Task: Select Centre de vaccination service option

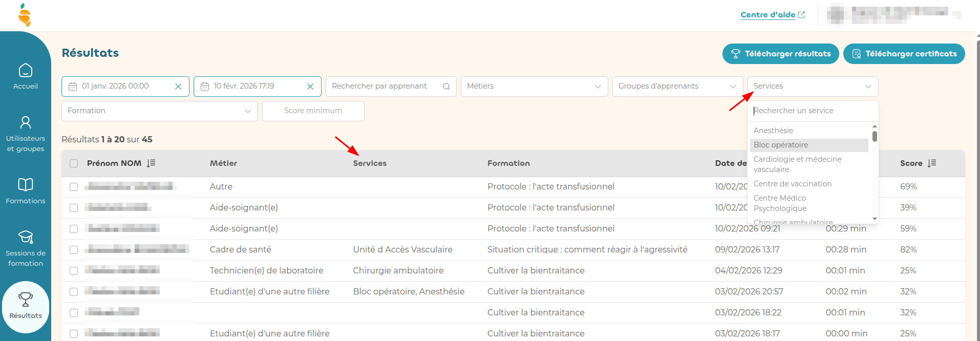Action: click(x=792, y=184)
